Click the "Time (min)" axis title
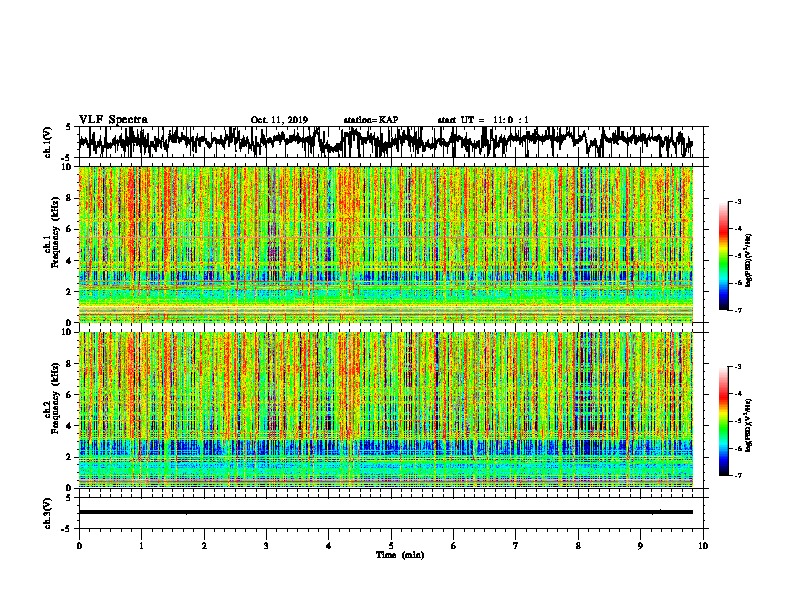The height and width of the screenshot is (612, 792). [400, 555]
